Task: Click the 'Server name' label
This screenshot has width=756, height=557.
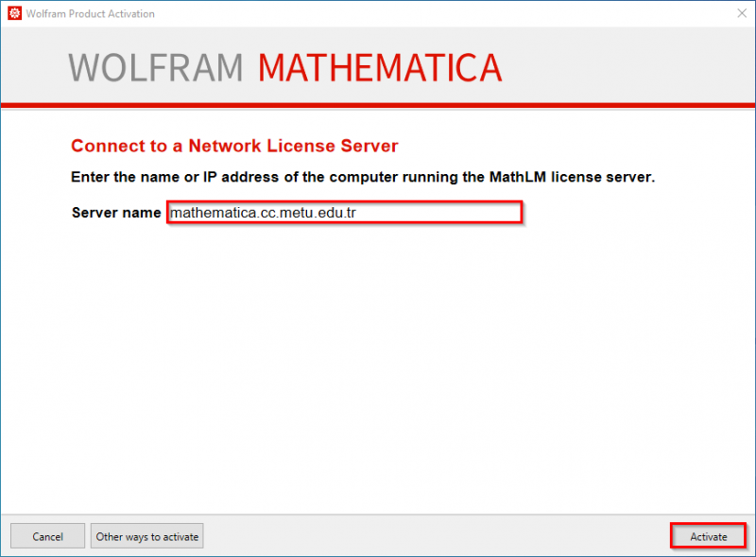Action: coord(116,213)
